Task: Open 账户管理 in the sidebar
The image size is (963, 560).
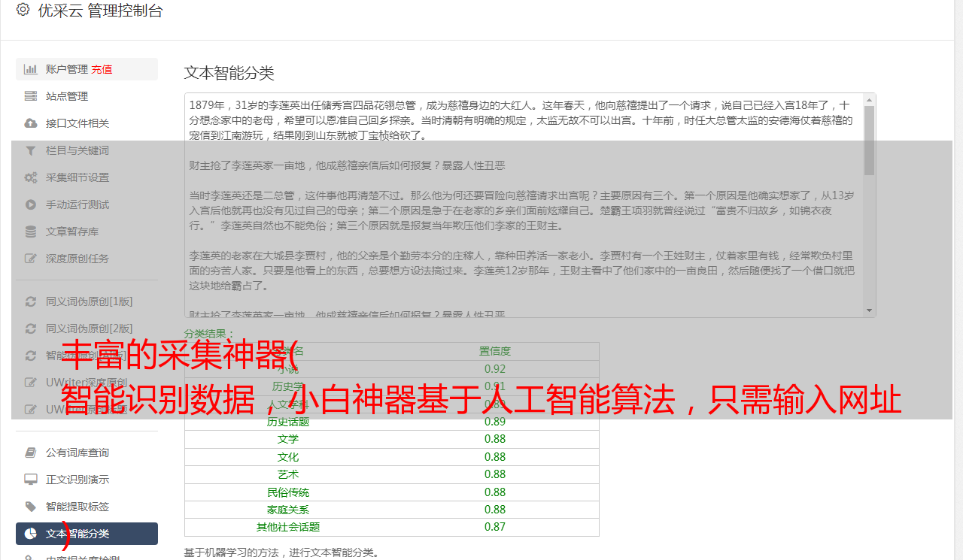Action: click(x=67, y=69)
